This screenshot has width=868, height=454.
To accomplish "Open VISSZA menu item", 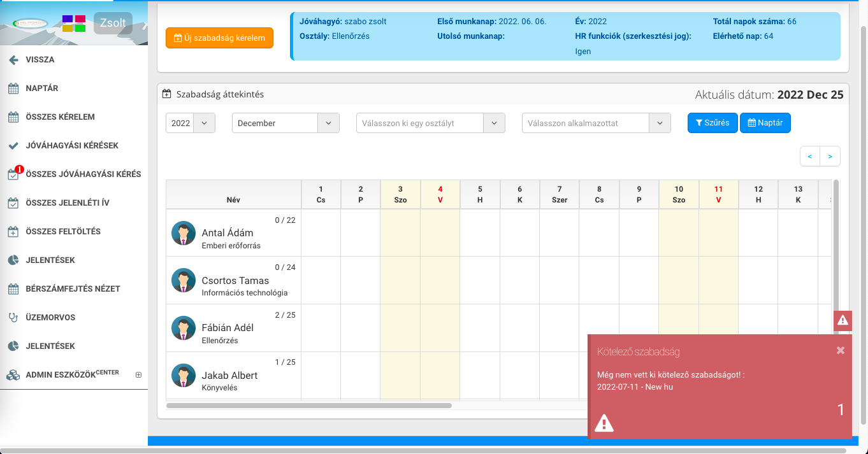I will tap(74, 60).
